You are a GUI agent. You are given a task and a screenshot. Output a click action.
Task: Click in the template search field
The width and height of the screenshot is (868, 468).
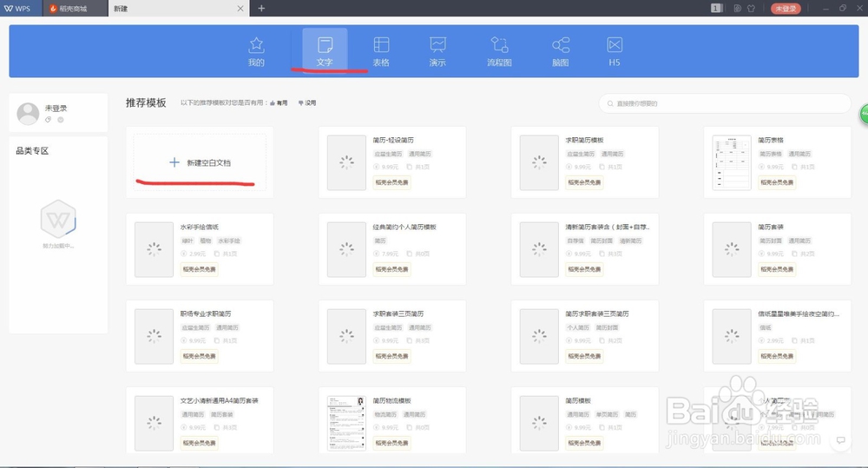click(x=725, y=103)
